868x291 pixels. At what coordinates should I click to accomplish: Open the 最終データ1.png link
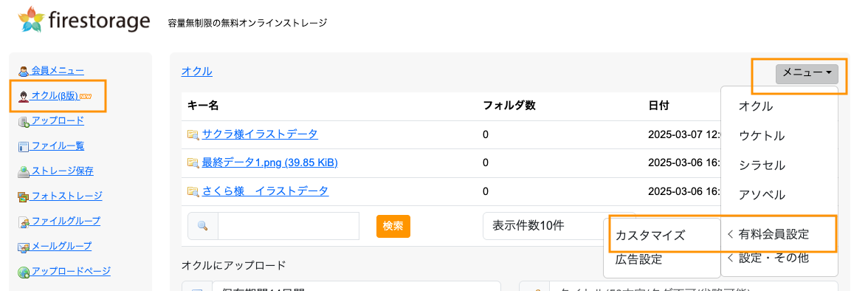point(269,162)
